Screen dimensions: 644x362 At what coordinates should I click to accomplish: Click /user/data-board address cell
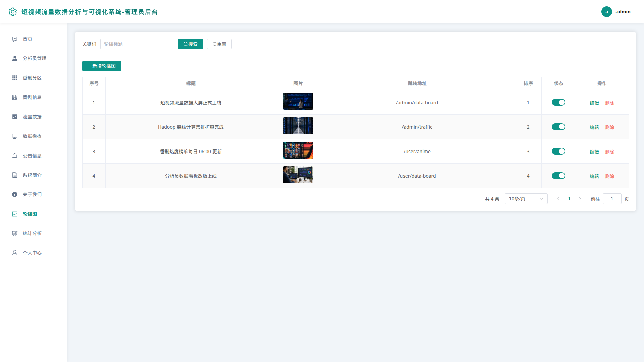coord(417,176)
